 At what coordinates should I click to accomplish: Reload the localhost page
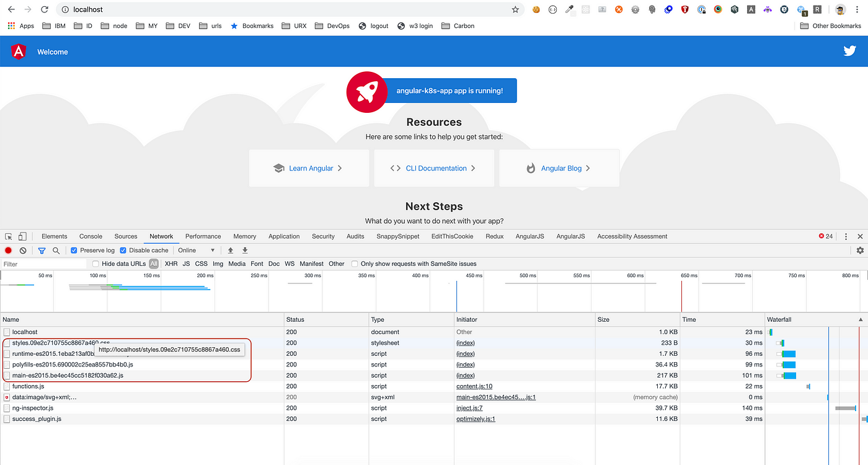click(44, 9)
